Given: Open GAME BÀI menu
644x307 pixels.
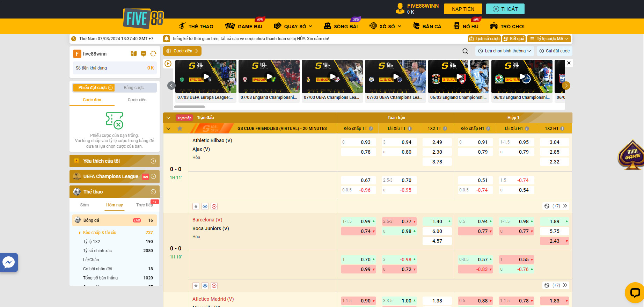Looking at the screenshot, I should [244, 26].
